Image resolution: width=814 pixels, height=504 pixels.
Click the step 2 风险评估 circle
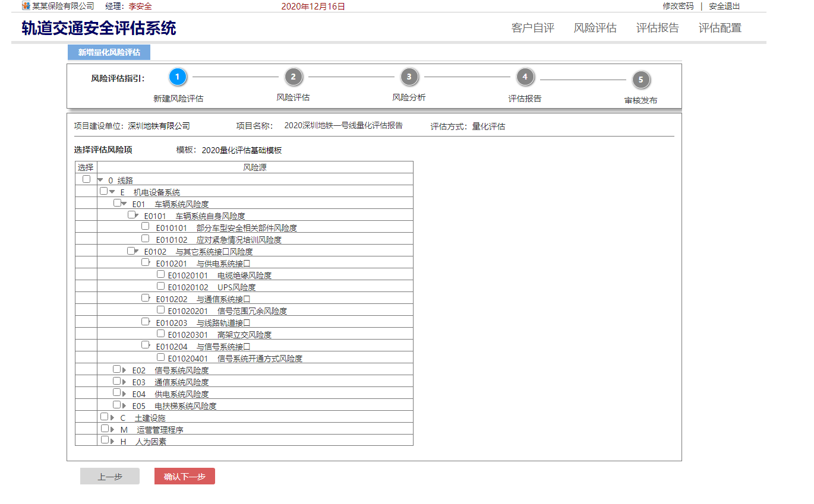click(293, 77)
